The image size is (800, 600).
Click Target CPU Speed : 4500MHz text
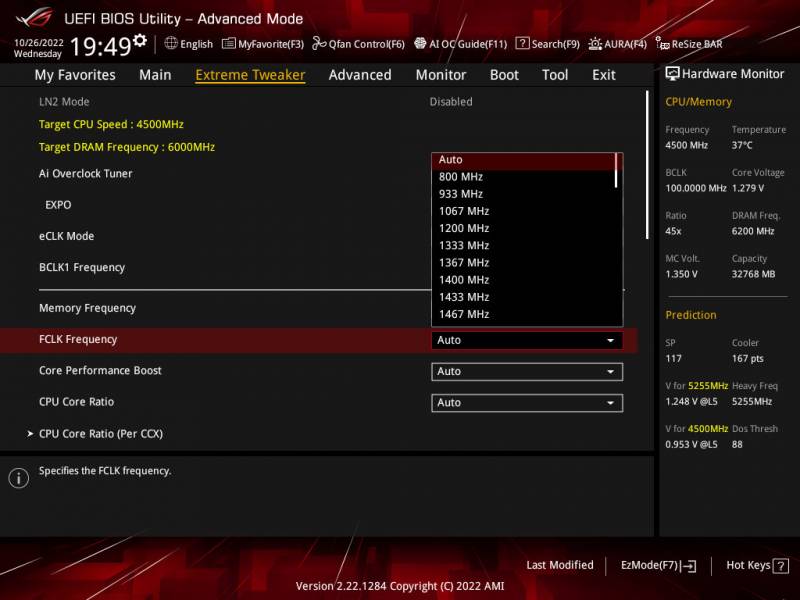coord(111,124)
